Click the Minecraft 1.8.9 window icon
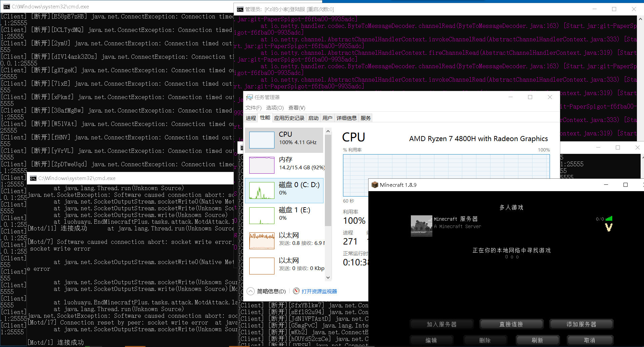This screenshot has height=347, width=644. (375, 185)
